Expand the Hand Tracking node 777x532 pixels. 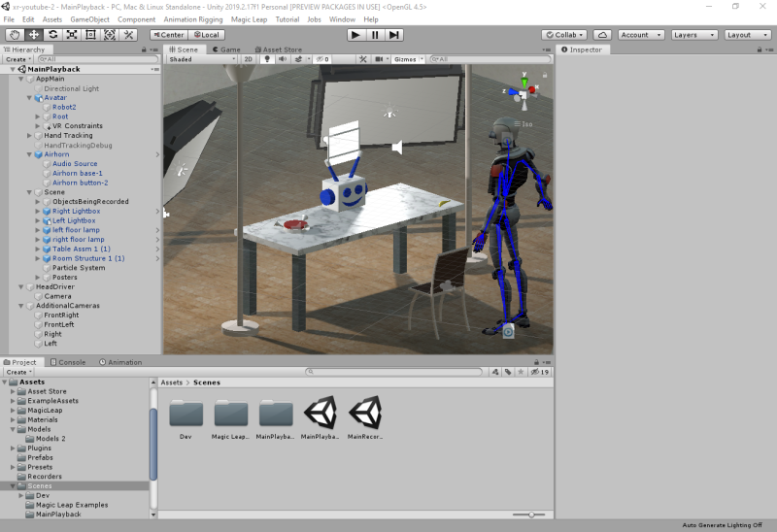point(29,135)
